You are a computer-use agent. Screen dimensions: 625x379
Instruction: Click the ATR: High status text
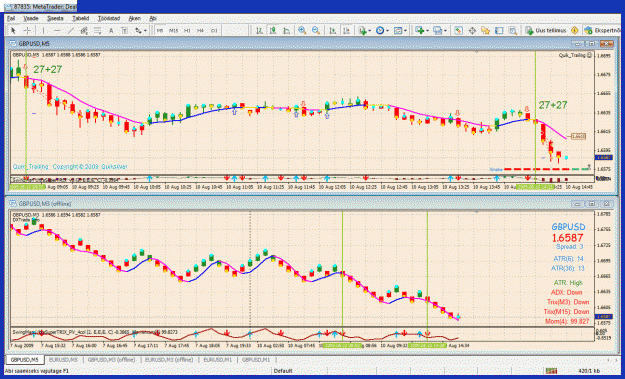tap(568, 283)
